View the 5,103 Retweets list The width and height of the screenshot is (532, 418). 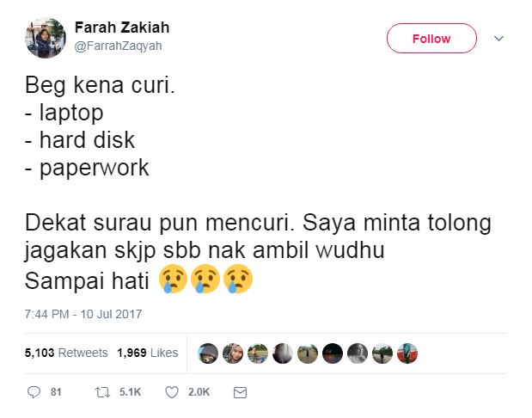(x=66, y=353)
